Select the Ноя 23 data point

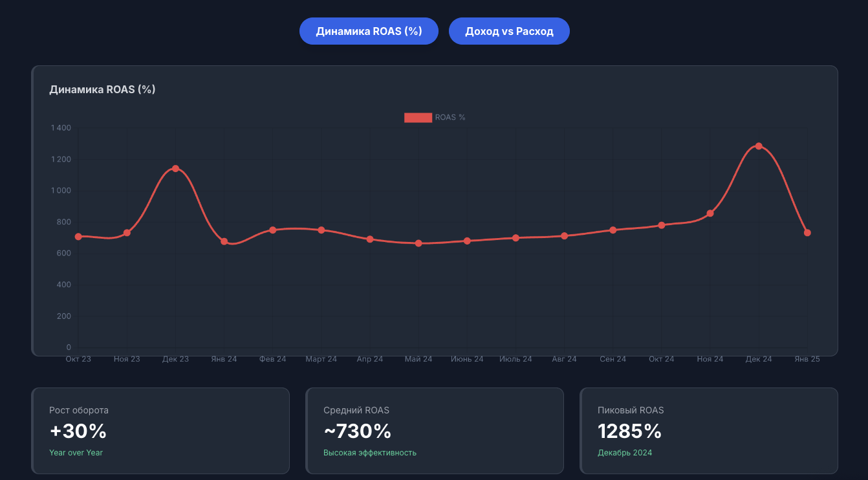127,233
